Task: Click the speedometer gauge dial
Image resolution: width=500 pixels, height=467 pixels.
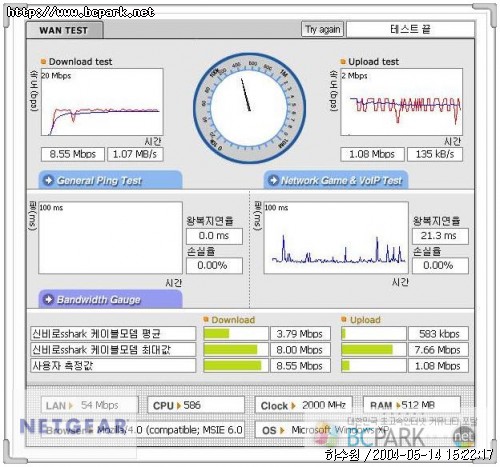Action: 249,108
